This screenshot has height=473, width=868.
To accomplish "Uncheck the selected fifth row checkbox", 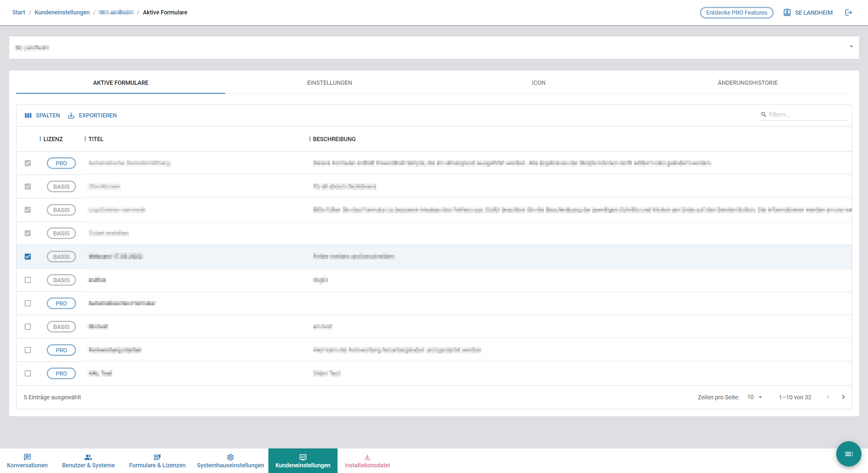I will pos(28,256).
